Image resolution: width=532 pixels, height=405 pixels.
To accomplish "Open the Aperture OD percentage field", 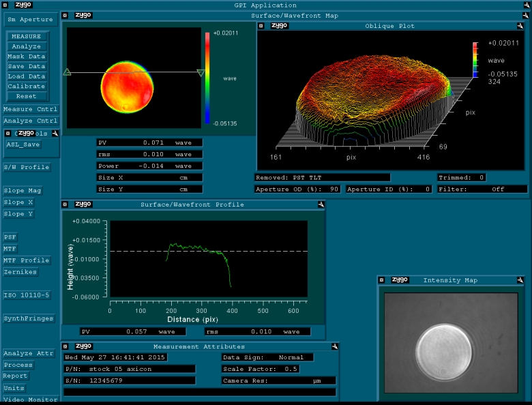I will (297, 189).
